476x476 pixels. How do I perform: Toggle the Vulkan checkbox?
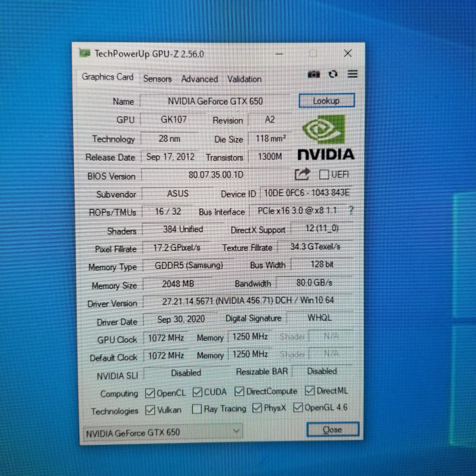[150, 410]
